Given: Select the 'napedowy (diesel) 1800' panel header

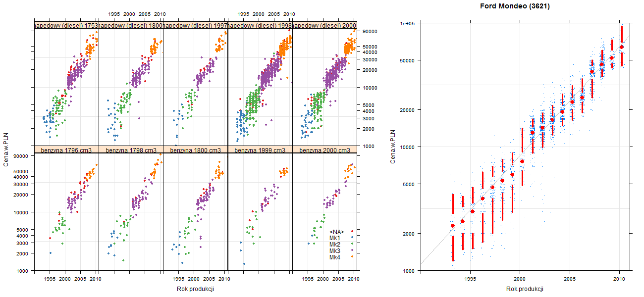Looking at the screenshot, I should [131, 25].
